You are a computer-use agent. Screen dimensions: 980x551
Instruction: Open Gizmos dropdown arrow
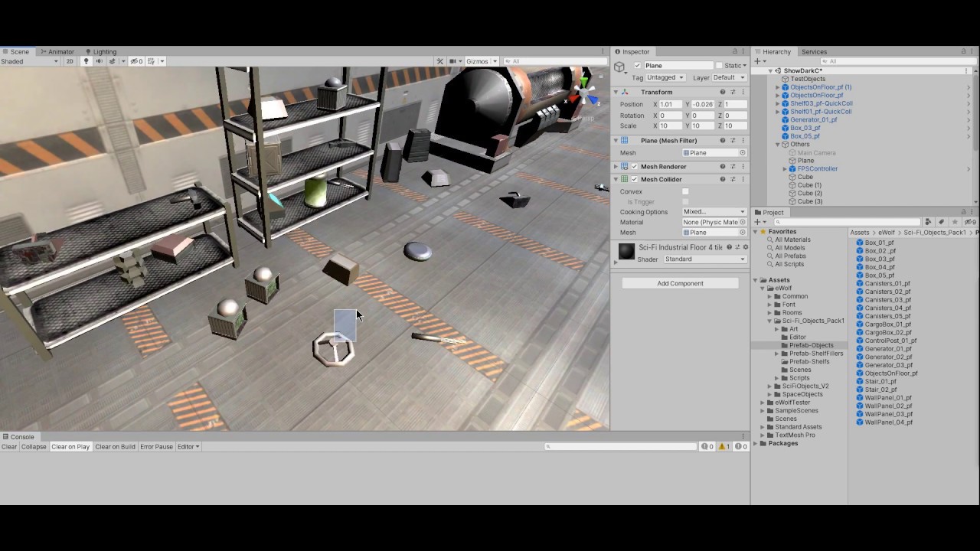(x=495, y=61)
